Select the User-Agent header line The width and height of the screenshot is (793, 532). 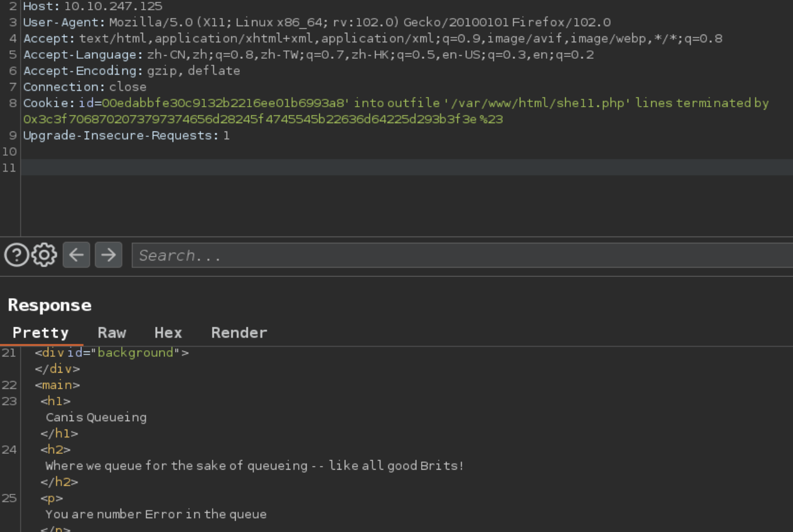[317, 22]
